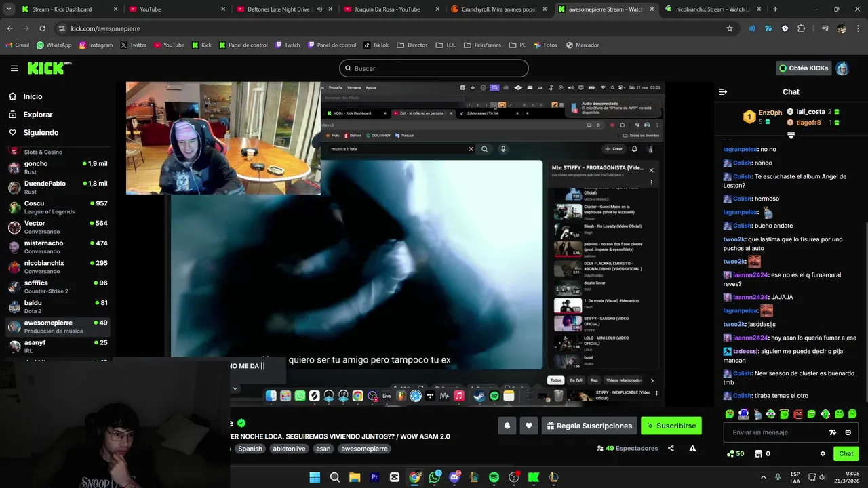This screenshot has height=488, width=868.
Task: Toggle stream notifications bell
Action: point(507,426)
